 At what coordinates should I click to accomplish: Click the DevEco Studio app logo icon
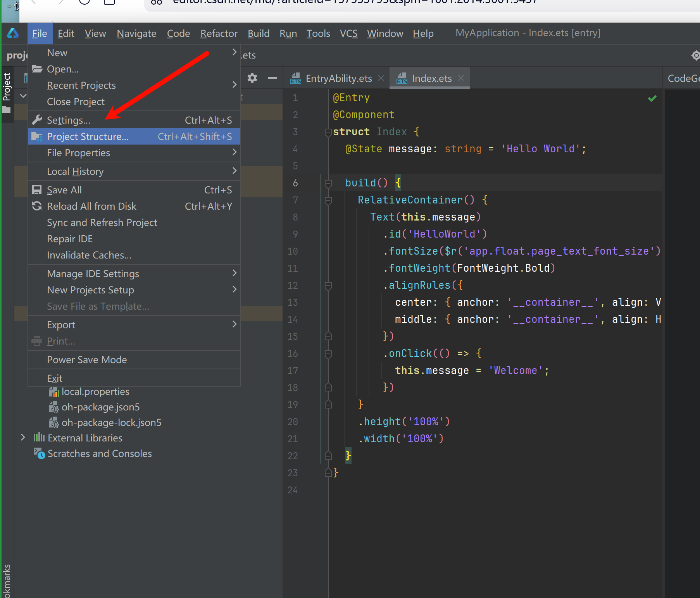pos(13,33)
